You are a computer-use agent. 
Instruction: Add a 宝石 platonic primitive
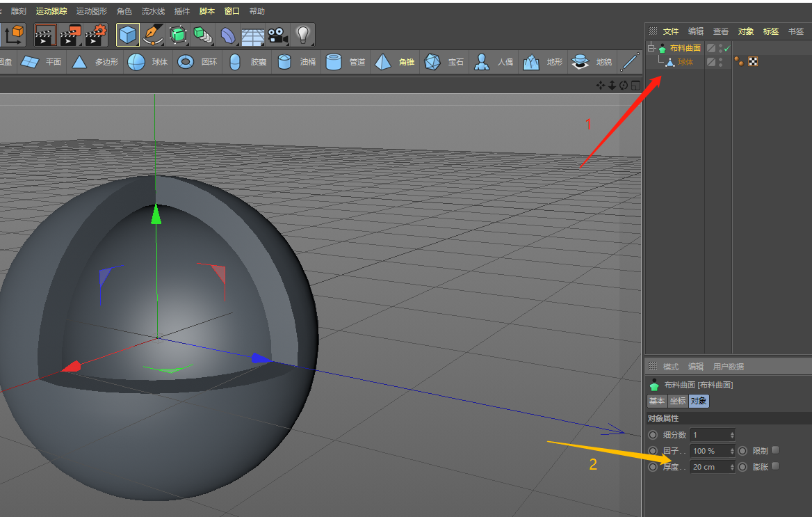click(433, 62)
